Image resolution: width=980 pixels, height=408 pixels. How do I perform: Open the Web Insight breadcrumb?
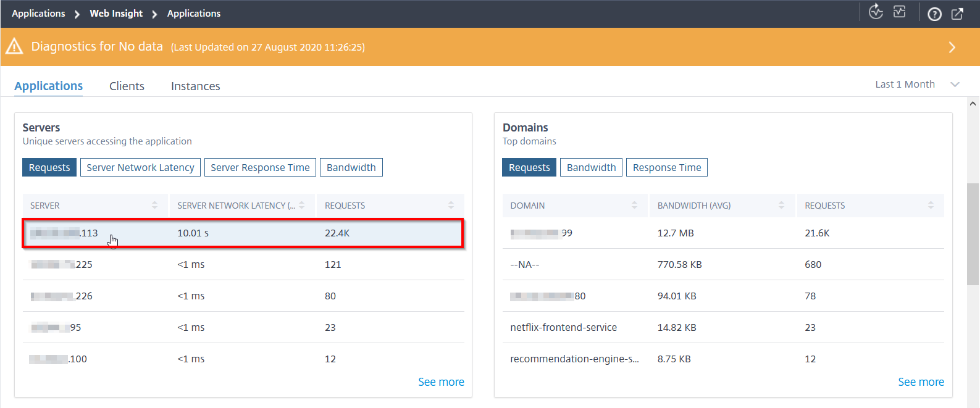pos(116,14)
